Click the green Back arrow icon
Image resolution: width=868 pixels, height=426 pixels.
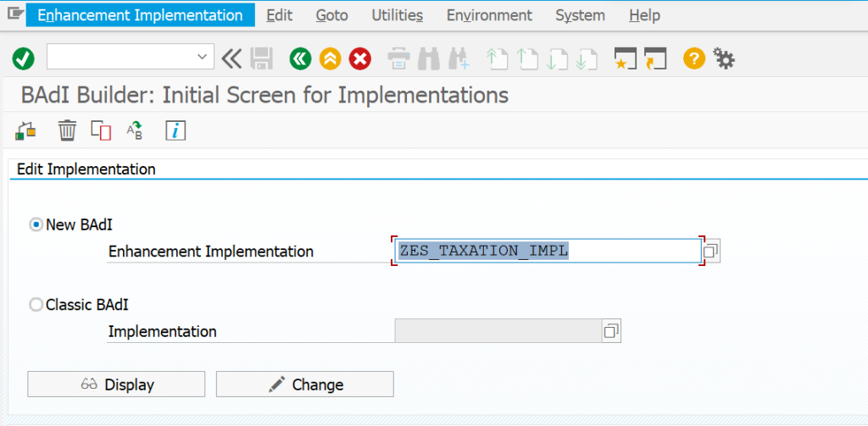click(300, 58)
